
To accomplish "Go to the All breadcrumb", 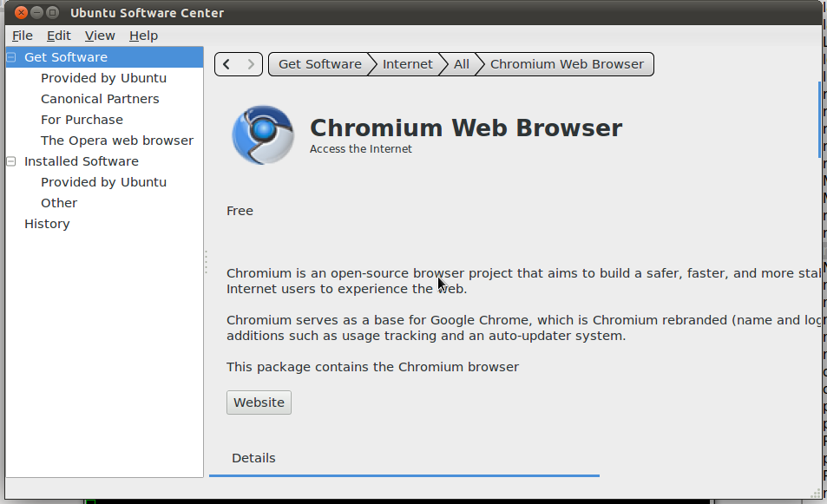I will click(461, 64).
